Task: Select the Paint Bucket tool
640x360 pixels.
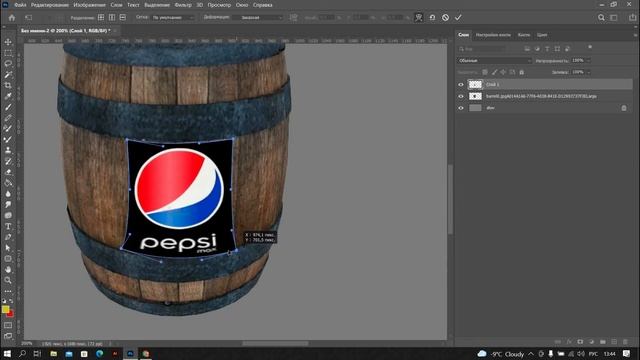Action: click(x=8, y=183)
